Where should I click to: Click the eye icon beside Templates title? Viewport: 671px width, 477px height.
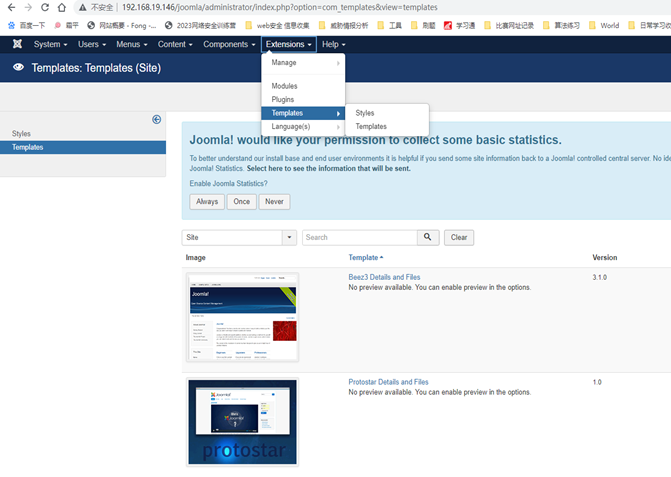[18, 67]
